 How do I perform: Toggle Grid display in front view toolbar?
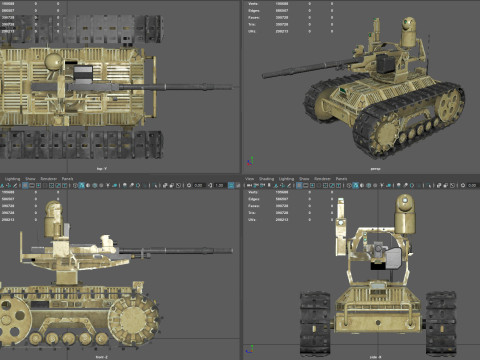(25, 185)
